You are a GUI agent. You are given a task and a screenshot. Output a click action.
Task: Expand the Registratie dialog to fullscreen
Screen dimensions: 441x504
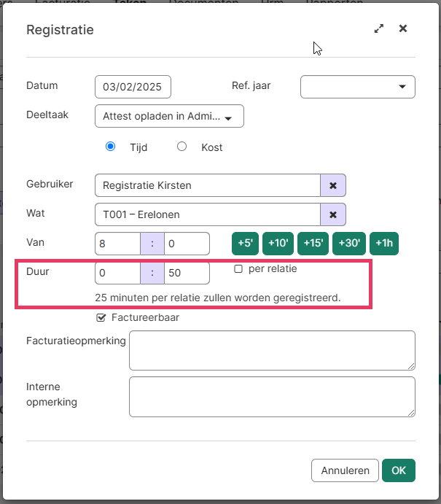379,29
